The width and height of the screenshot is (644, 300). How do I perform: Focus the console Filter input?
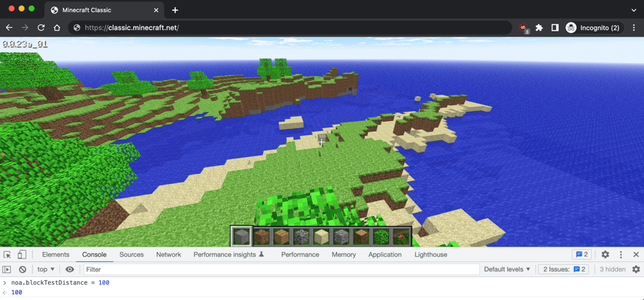click(x=281, y=270)
